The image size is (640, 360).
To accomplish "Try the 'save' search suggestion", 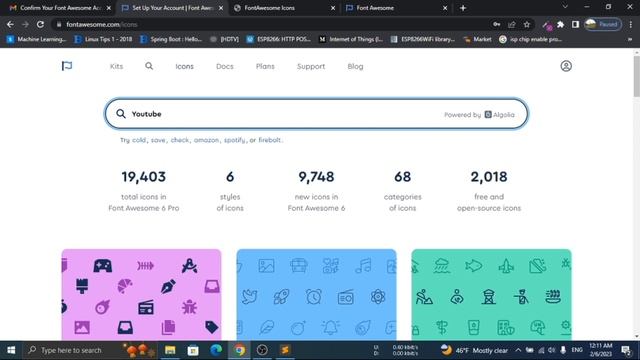I will 158,140.
